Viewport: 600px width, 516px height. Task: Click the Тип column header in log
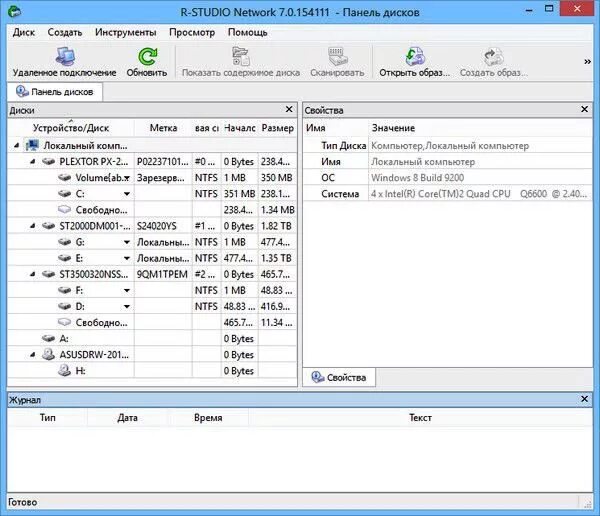47,418
